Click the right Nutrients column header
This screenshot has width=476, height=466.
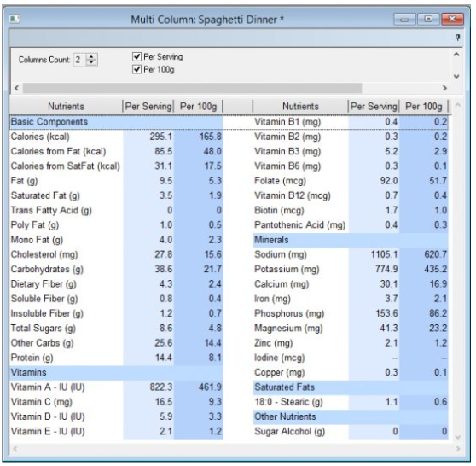point(300,107)
